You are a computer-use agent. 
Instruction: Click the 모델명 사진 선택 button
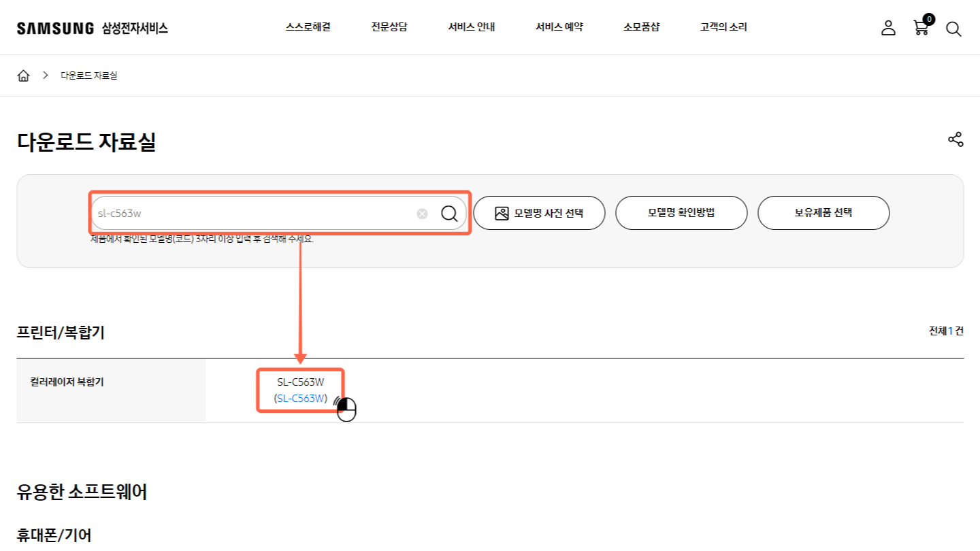(x=539, y=213)
